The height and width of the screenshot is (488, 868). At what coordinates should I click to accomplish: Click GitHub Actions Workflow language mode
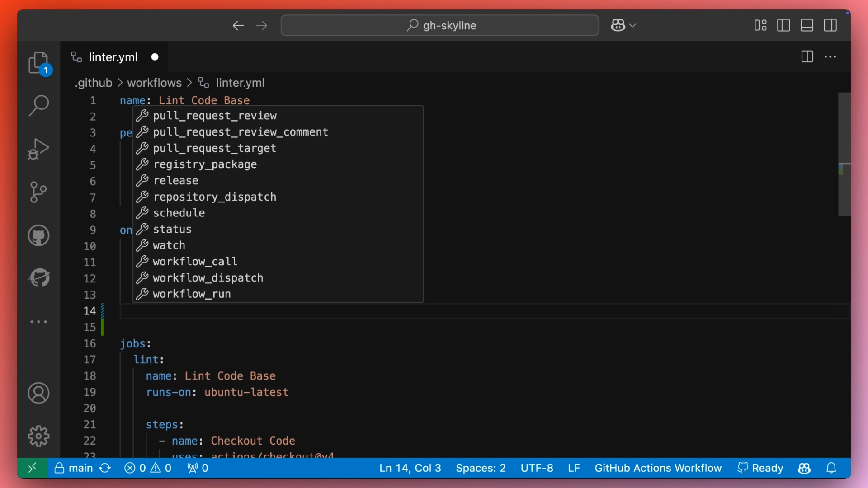(x=658, y=468)
